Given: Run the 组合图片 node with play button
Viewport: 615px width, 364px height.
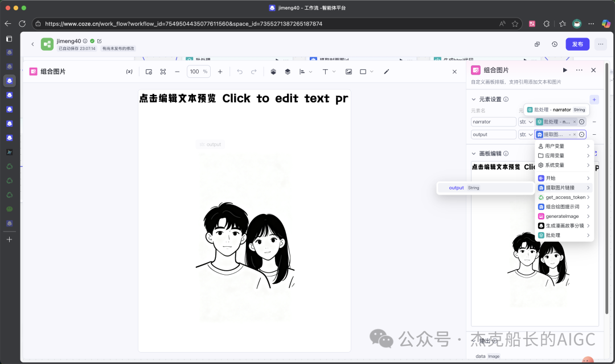Looking at the screenshot, I should click(x=565, y=70).
